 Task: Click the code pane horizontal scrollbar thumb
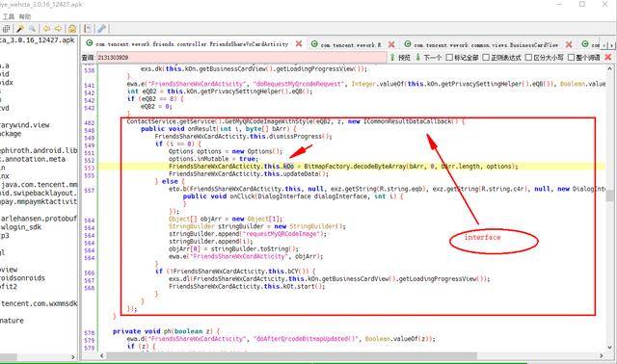[x=291, y=355]
